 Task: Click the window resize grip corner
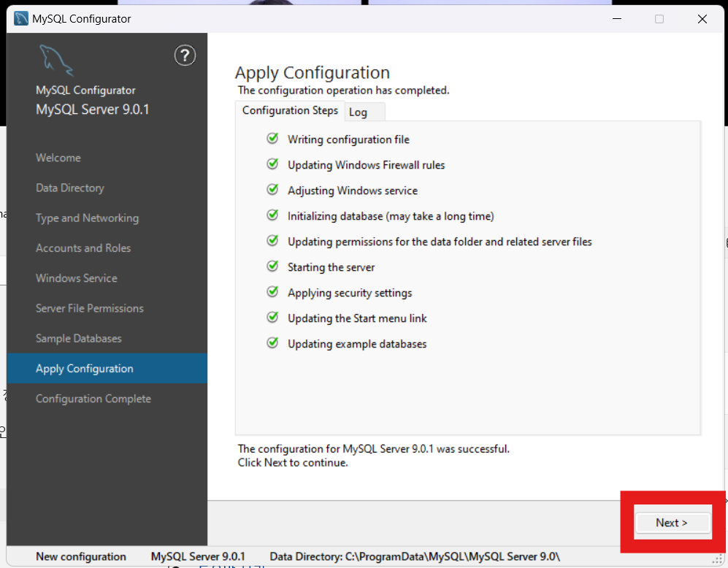(718, 559)
